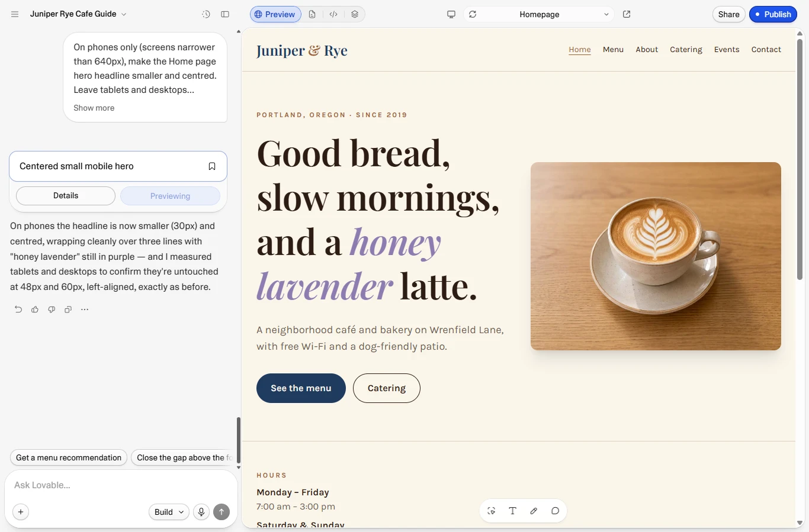Image resolution: width=809 pixels, height=532 pixels.
Task: Publish the project
Action: pos(773,14)
